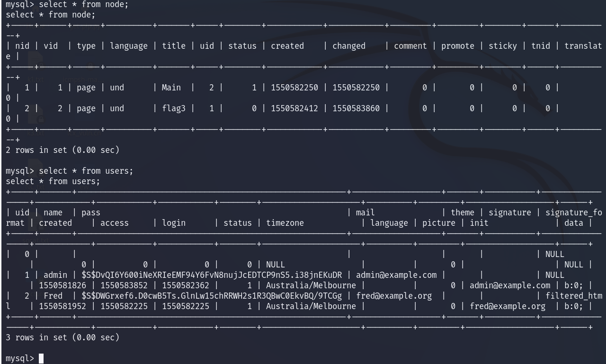
Task: Click the 'type' column header
Action: tap(86, 46)
